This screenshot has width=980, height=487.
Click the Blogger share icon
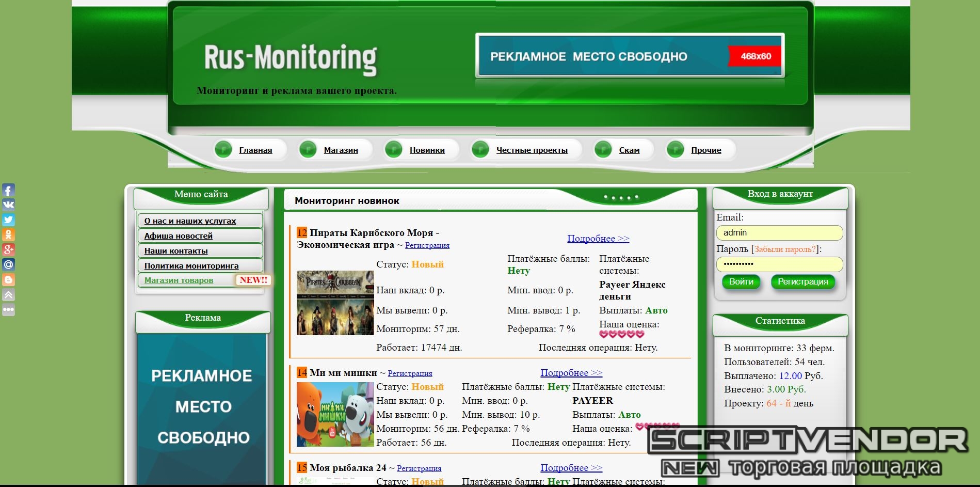tap(8, 280)
